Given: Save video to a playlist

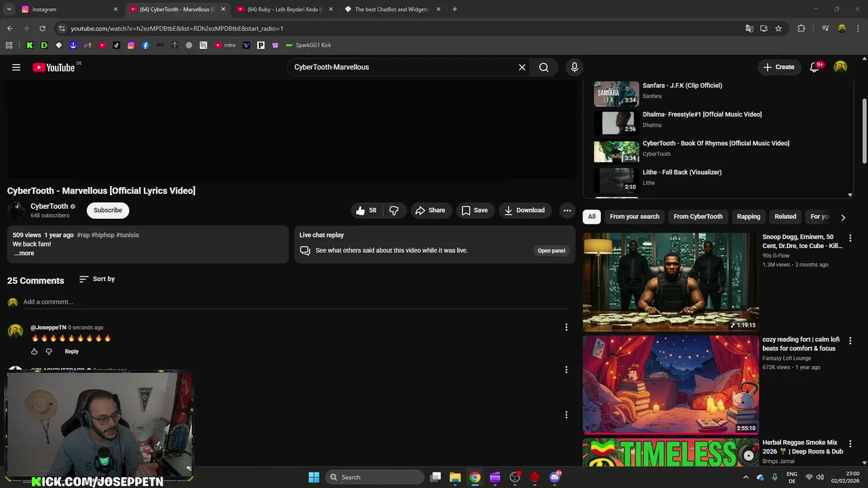Looking at the screenshot, I should tap(475, 210).
